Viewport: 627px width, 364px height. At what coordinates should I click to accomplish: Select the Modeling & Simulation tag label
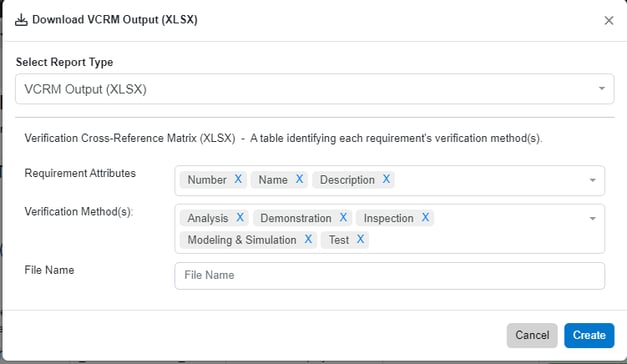242,240
